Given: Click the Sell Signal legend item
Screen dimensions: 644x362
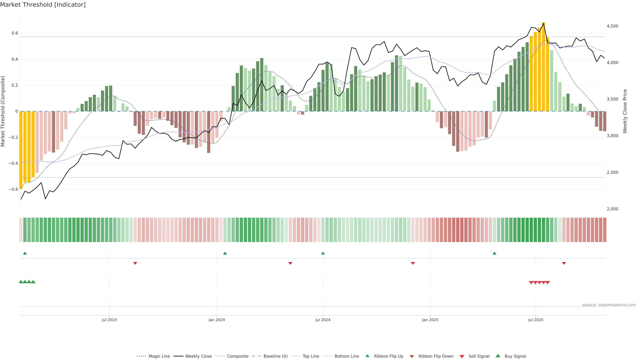Looking at the screenshot, I should (479, 356).
